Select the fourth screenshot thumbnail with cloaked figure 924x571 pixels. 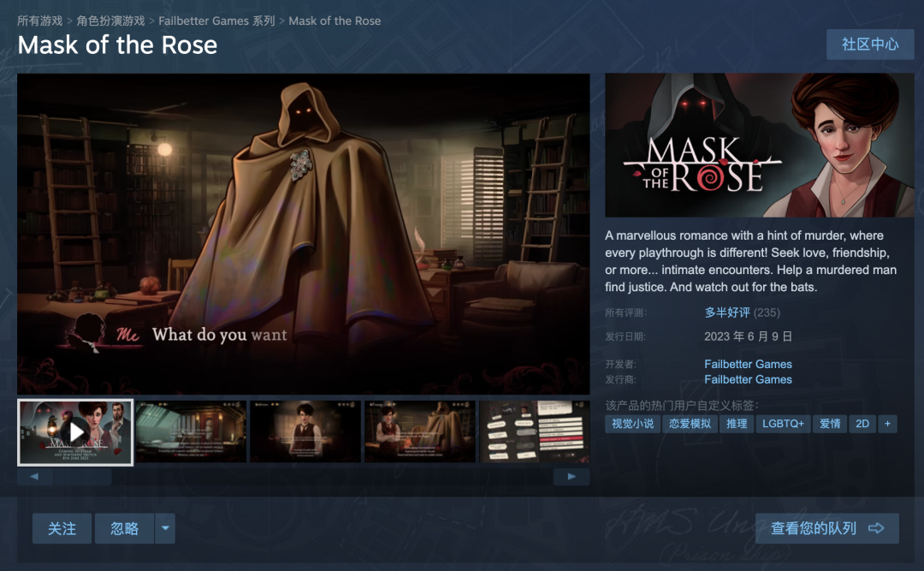[x=419, y=431]
